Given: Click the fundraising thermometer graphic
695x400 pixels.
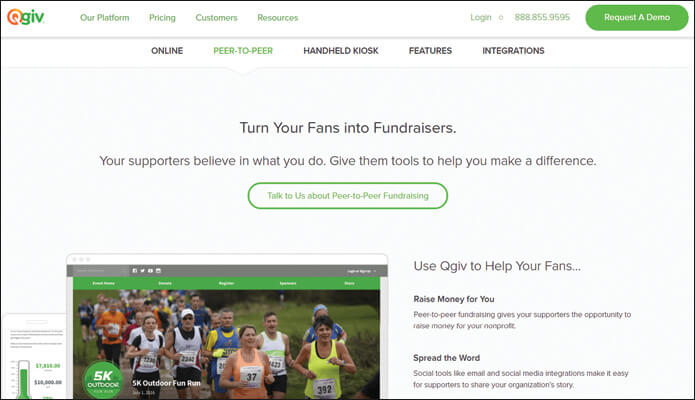Looking at the screenshot, I should point(23,379).
